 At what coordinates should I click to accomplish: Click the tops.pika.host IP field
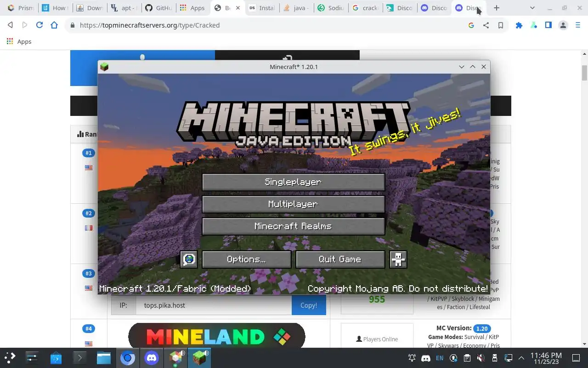coord(214,305)
